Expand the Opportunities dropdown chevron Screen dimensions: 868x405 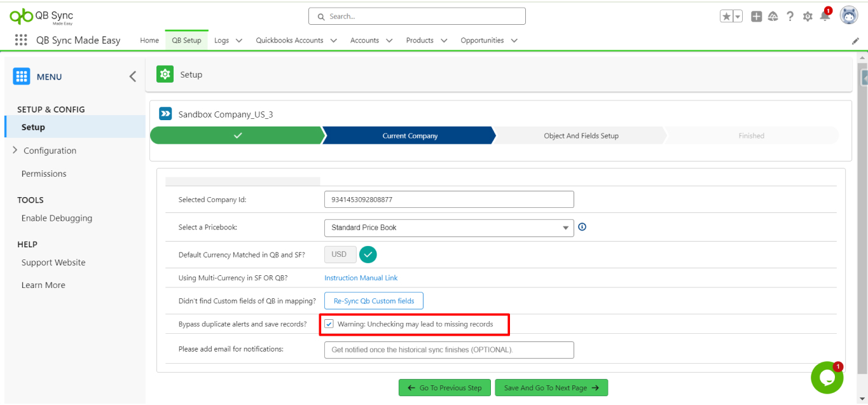(x=514, y=41)
